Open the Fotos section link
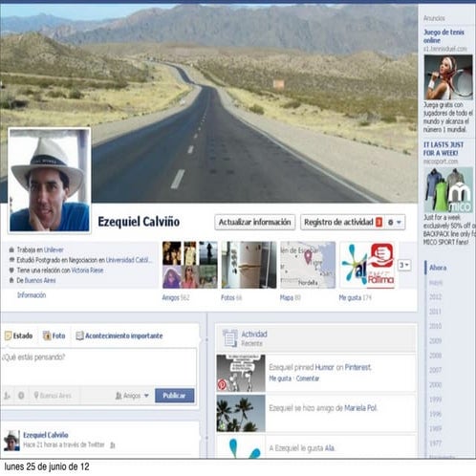Screen dimensions: 476x476 point(231,297)
